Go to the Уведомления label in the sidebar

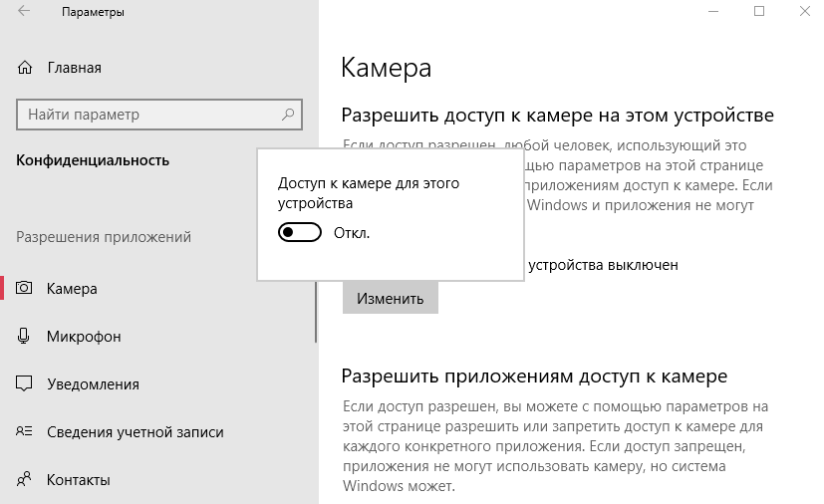[x=93, y=384]
